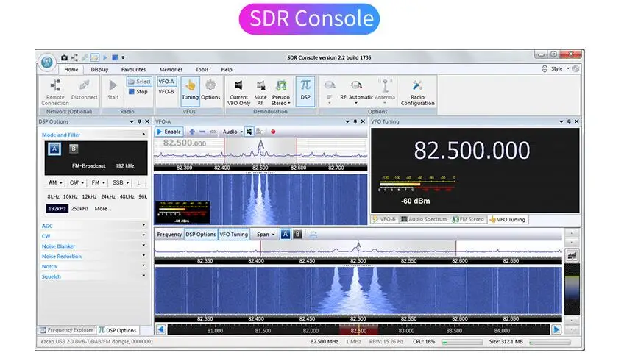This screenshot has width=624, height=364.
Task: Switch to the Audio Spectrum tab
Action: pyautogui.click(x=424, y=219)
